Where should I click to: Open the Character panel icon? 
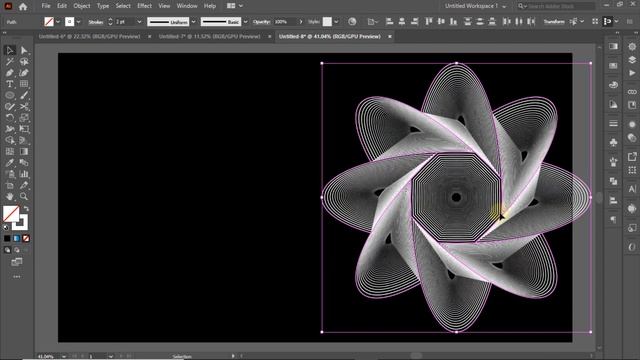pyautogui.click(x=632, y=189)
